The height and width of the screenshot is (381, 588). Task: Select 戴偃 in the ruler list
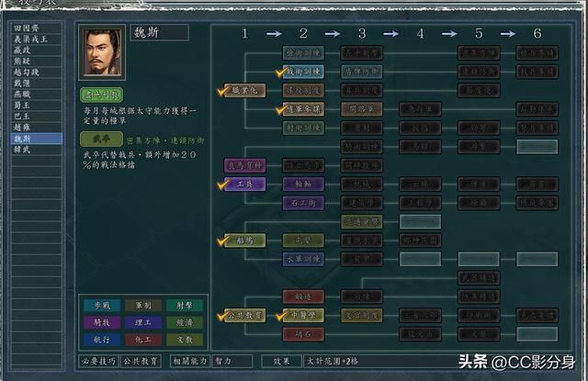pos(37,84)
